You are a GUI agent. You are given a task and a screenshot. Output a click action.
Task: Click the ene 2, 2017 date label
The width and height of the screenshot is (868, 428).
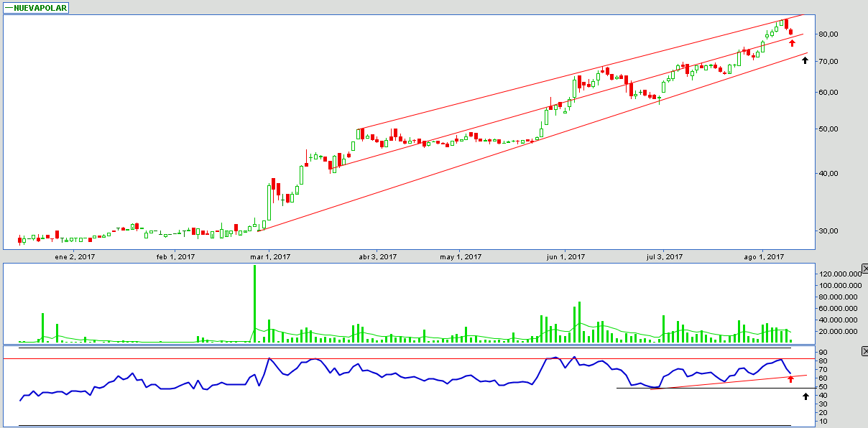(x=75, y=256)
